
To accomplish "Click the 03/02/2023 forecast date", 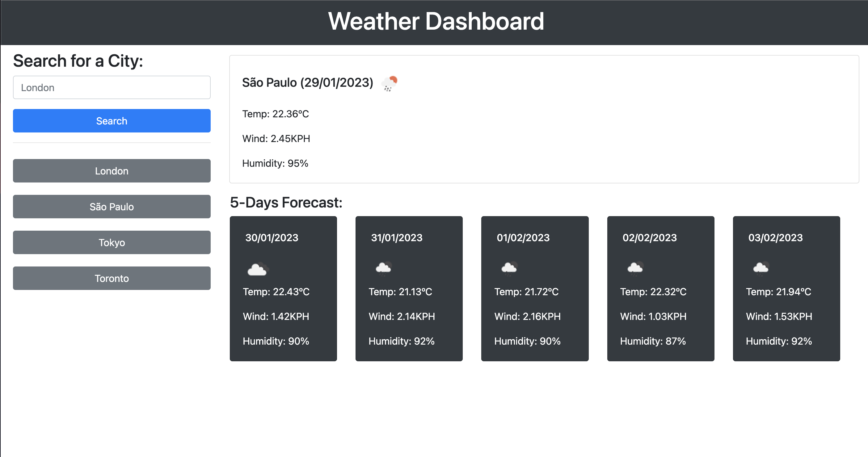I will pyautogui.click(x=775, y=238).
